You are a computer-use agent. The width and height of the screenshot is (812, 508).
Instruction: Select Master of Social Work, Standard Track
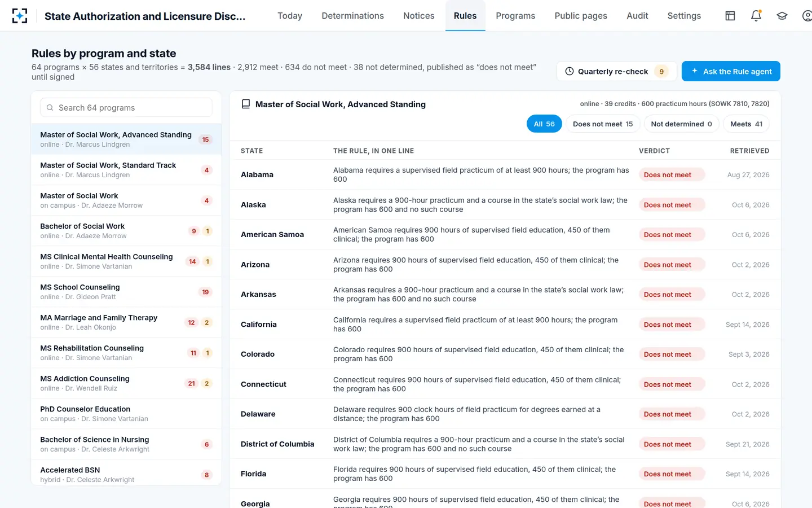pos(126,170)
